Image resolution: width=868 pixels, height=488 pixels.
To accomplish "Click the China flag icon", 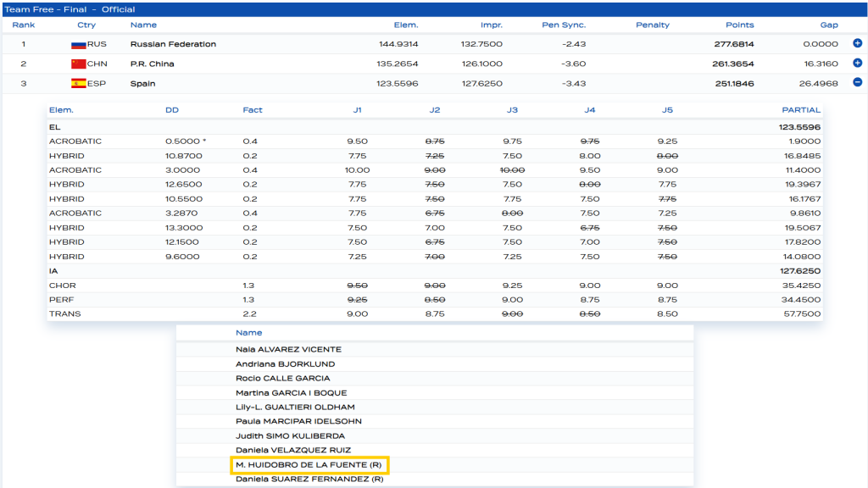I will (x=78, y=64).
